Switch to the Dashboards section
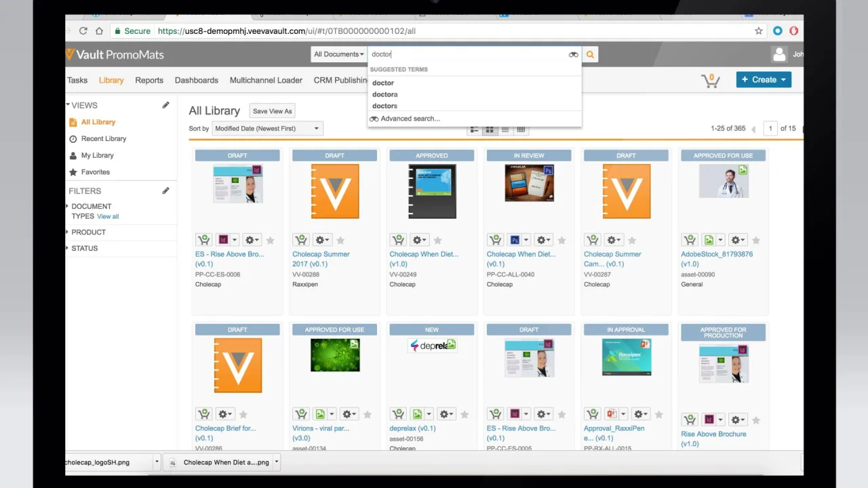The height and width of the screenshot is (488, 868). click(x=196, y=80)
